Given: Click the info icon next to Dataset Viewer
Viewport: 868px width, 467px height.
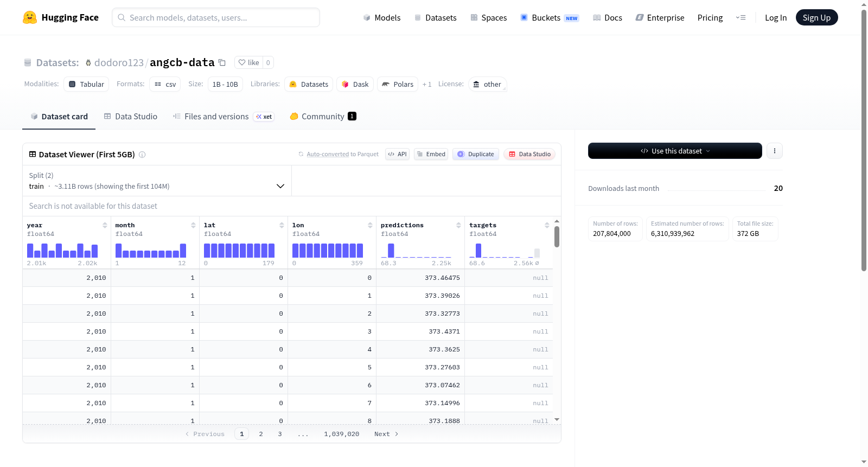Looking at the screenshot, I should tap(142, 155).
